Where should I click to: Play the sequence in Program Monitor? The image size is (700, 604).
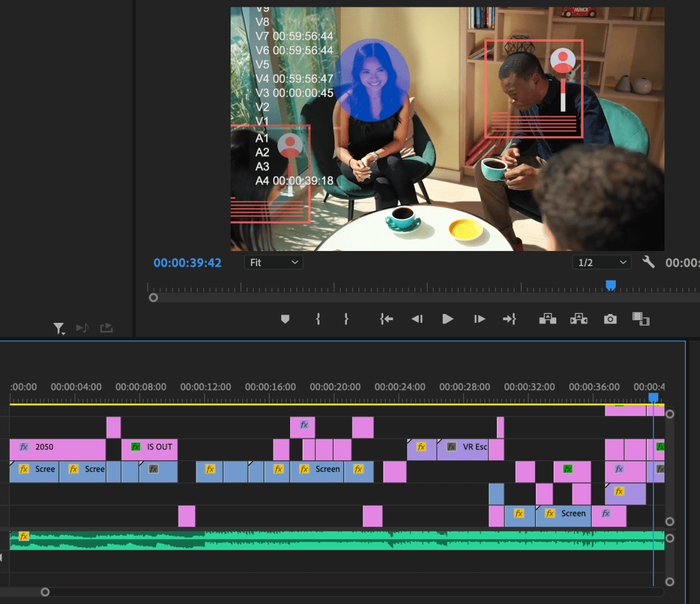click(x=448, y=319)
